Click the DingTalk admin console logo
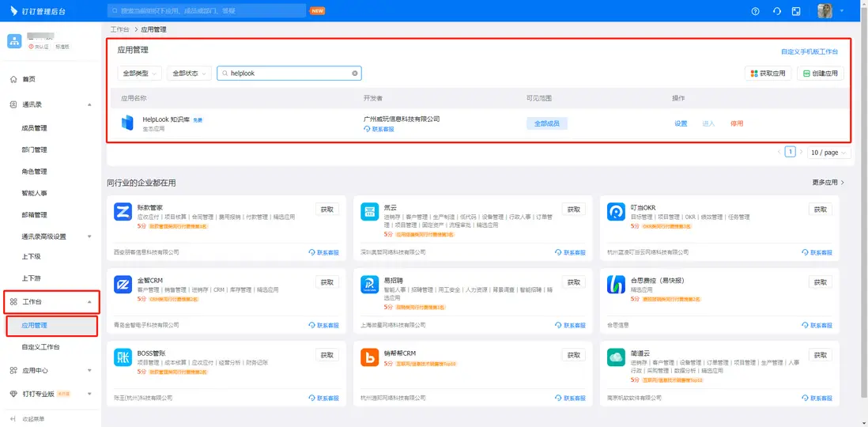868x427 pixels. coord(38,11)
